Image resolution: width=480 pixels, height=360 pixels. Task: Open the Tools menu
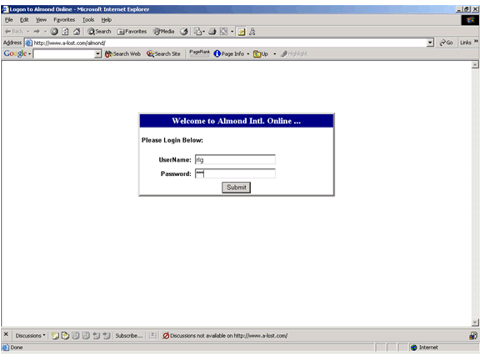click(x=88, y=20)
